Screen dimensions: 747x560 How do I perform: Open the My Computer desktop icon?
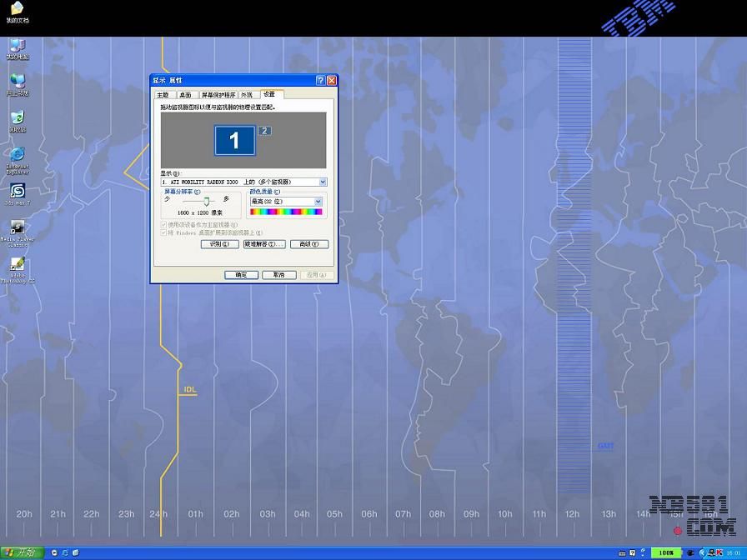(x=17, y=45)
